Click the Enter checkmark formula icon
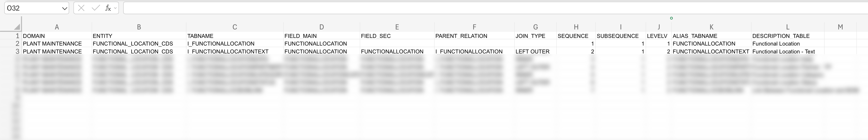This screenshot has width=868, height=140. click(x=96, y=8)
